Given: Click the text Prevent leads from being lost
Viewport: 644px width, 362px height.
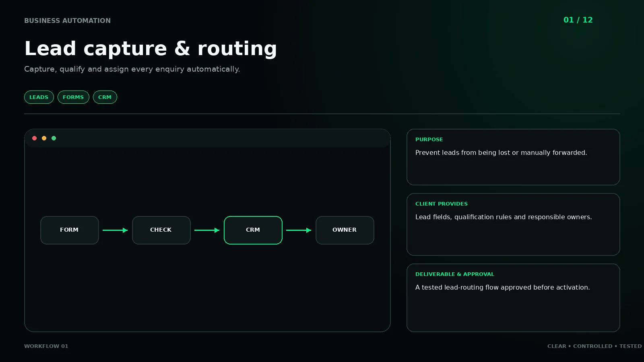Looking at the screenshot, I should click(501, 152).
